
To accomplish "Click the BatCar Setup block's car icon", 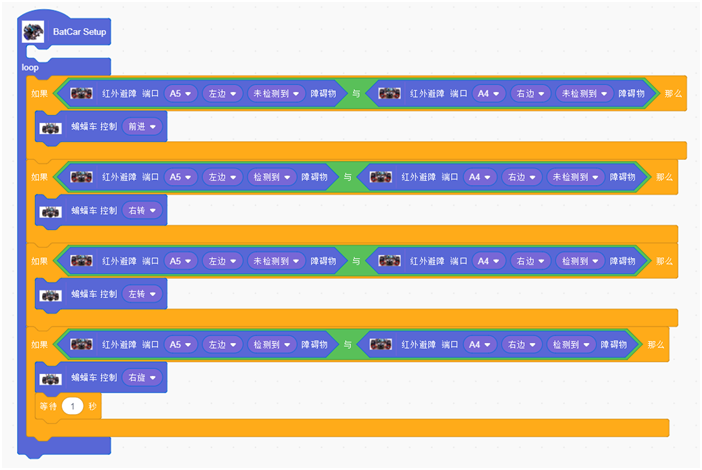I will [x=33, y=32].
